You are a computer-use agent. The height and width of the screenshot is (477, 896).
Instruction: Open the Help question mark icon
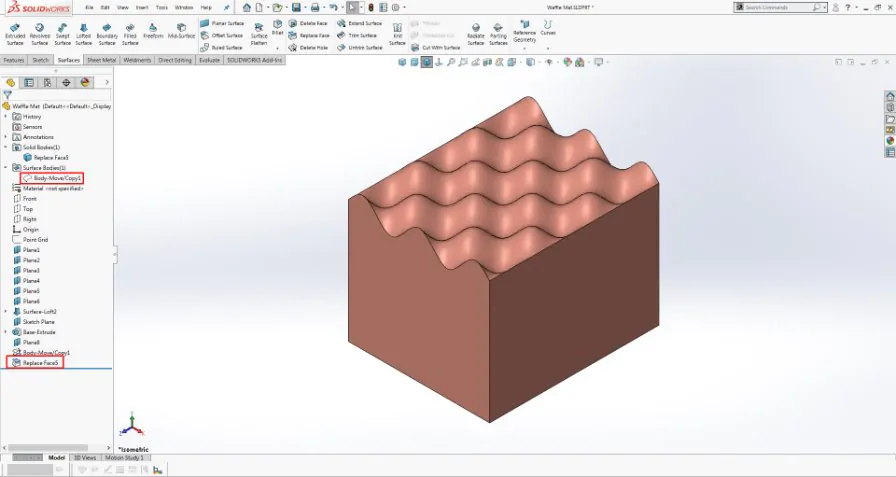click(847, 7)
